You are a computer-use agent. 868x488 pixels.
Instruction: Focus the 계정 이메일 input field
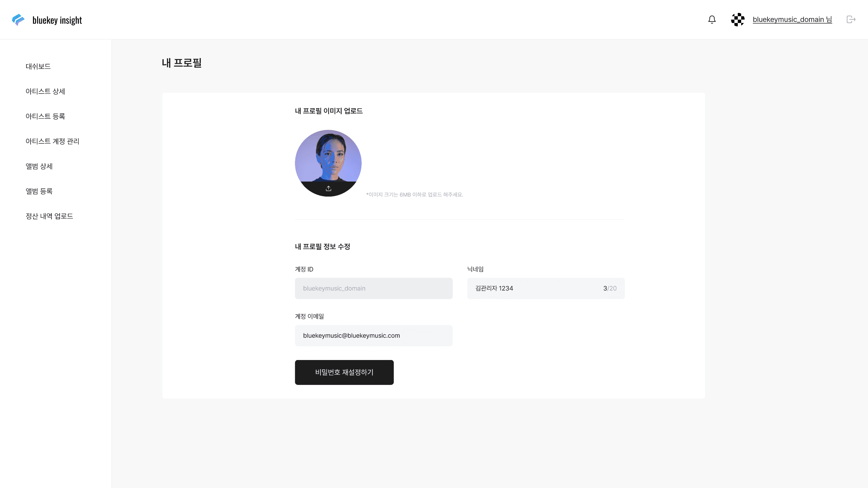[374, 335]
